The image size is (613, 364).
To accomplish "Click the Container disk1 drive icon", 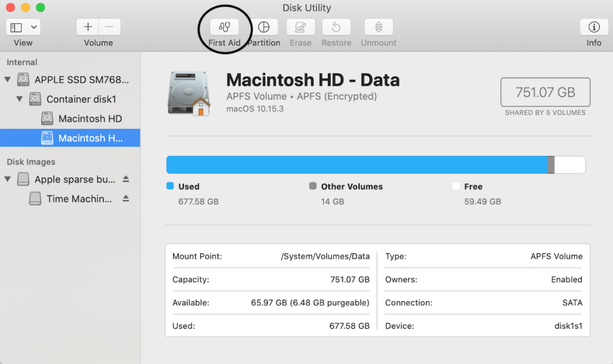I will 35,99.
